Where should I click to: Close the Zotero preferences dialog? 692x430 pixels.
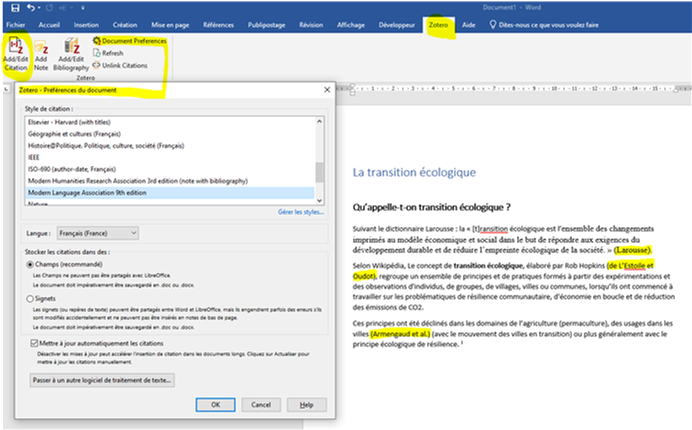[x=327, y=90]
